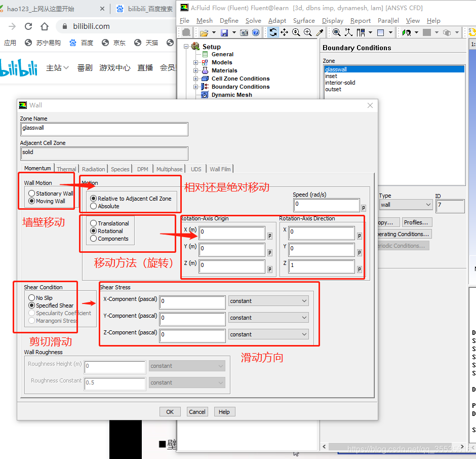Open the Solve menu in Fluent

253,21
